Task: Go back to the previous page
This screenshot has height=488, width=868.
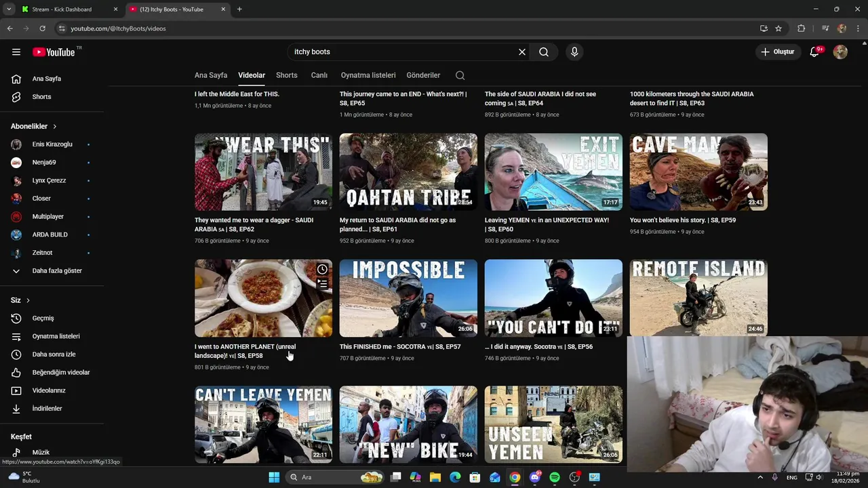Action: point(9,28)
